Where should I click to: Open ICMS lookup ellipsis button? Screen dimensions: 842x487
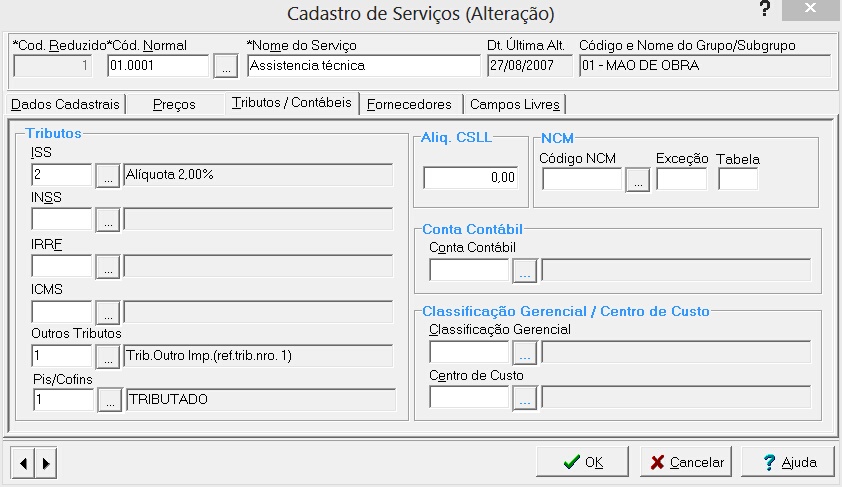pos(107,311)
